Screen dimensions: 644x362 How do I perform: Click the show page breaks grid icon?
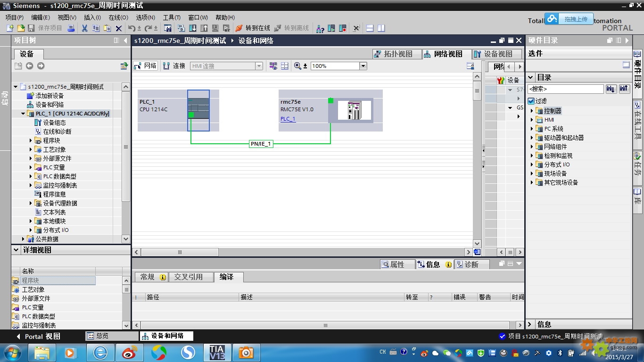tap(285, 66)
